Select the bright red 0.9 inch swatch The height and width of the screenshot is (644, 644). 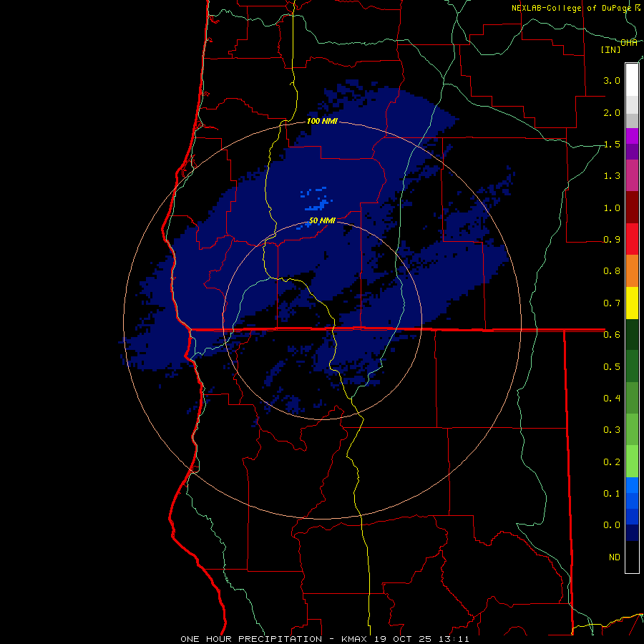coord(632,239)
